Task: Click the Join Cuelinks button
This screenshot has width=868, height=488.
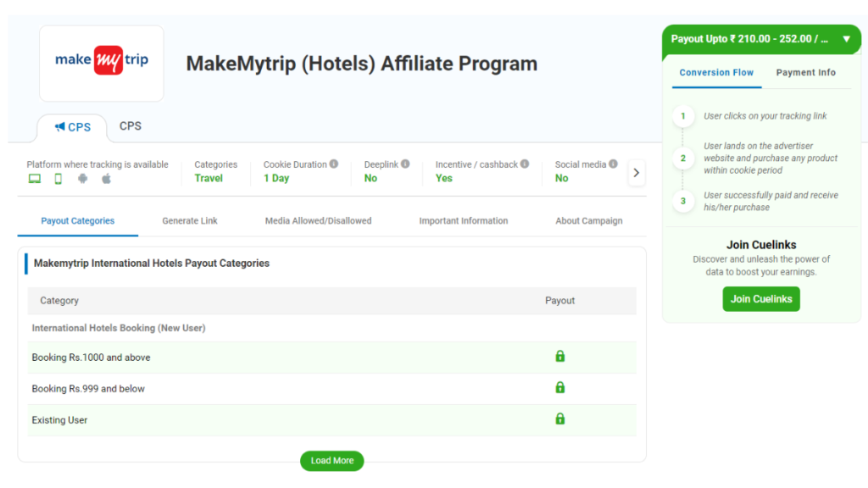Action: pos(761,299)
